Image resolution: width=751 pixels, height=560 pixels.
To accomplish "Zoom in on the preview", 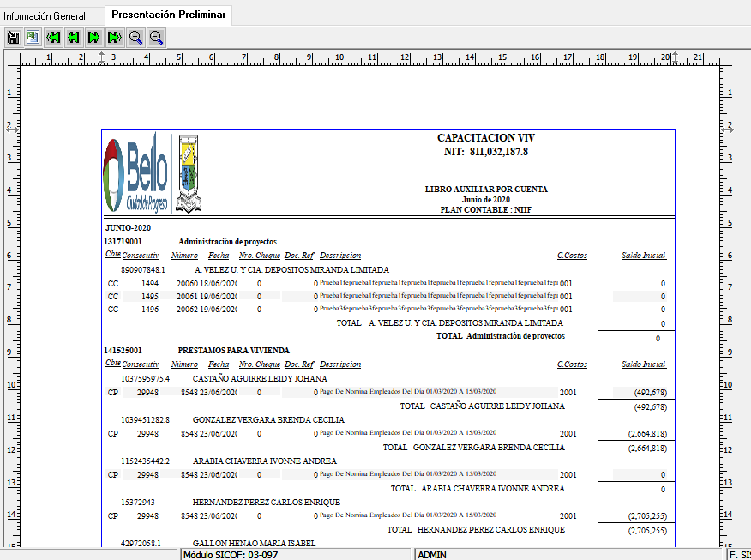I will (135, 37).
